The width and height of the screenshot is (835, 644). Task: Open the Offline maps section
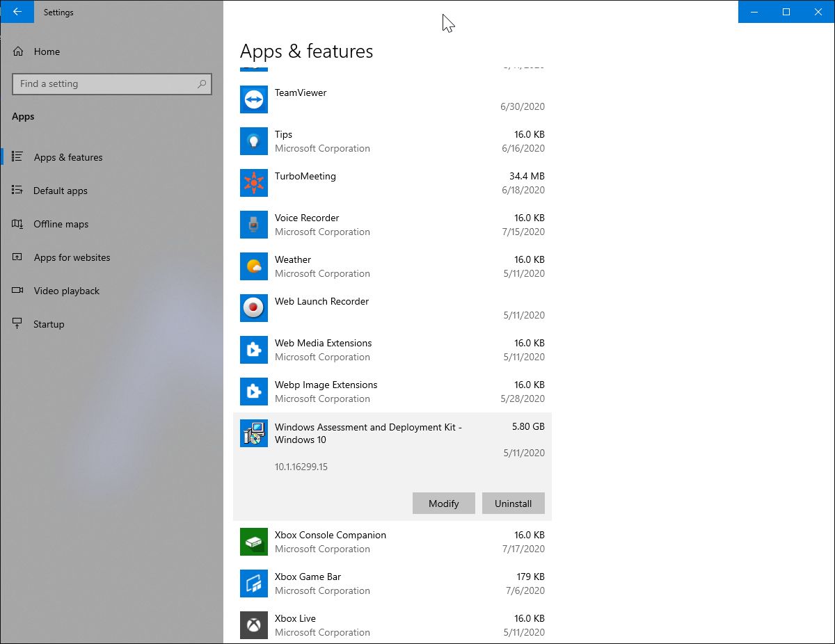click(111, 224)
